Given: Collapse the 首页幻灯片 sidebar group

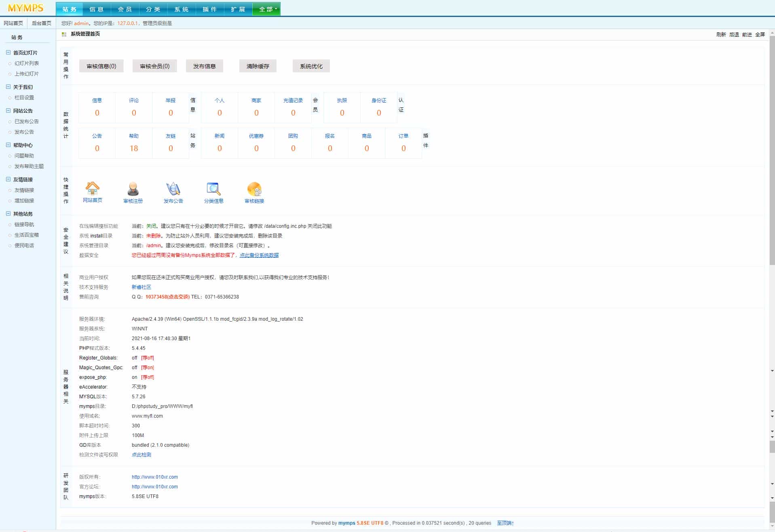Looking at the screenshot, I should pos(8,53).
